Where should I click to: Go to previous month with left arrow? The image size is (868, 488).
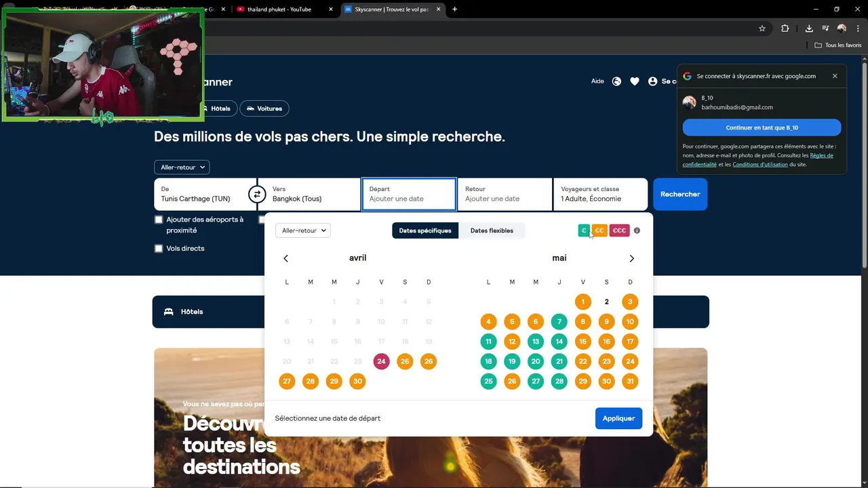click(x=285, y=258)
